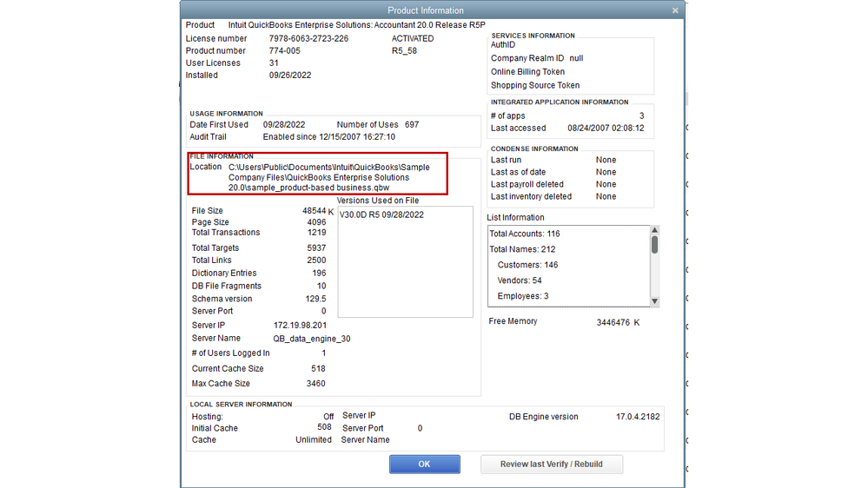The width and height of the screenshot is (868, 488).
Task: Click the ACTIVATED status text
Action: point(413,39)
